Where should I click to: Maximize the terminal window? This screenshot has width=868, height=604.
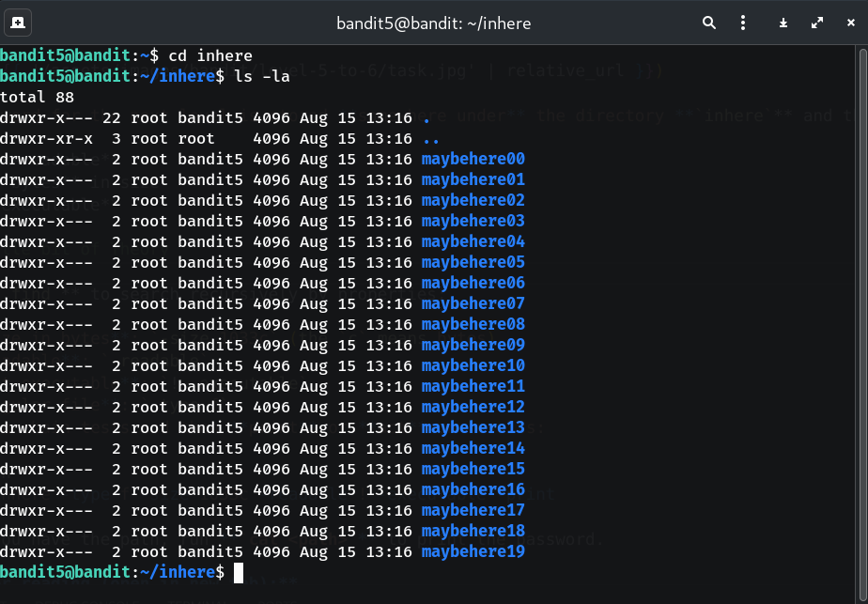tap(816, 23)
